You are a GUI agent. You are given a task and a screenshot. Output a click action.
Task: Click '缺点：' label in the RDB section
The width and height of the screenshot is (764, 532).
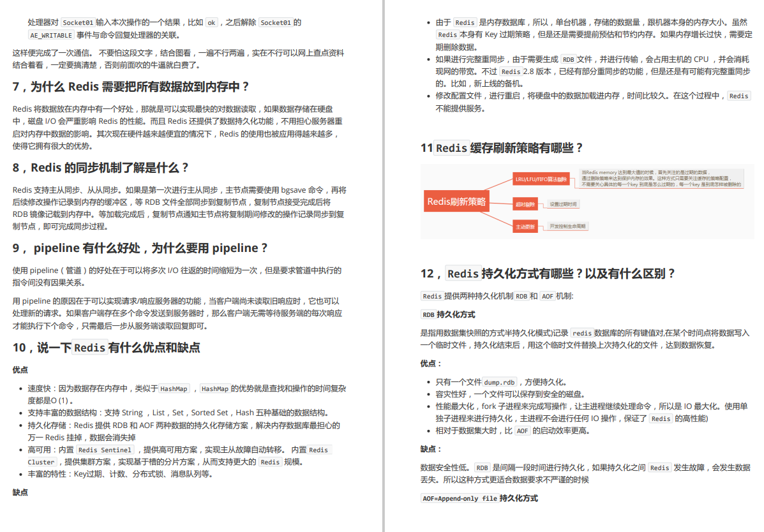click(x=431, y=448)
